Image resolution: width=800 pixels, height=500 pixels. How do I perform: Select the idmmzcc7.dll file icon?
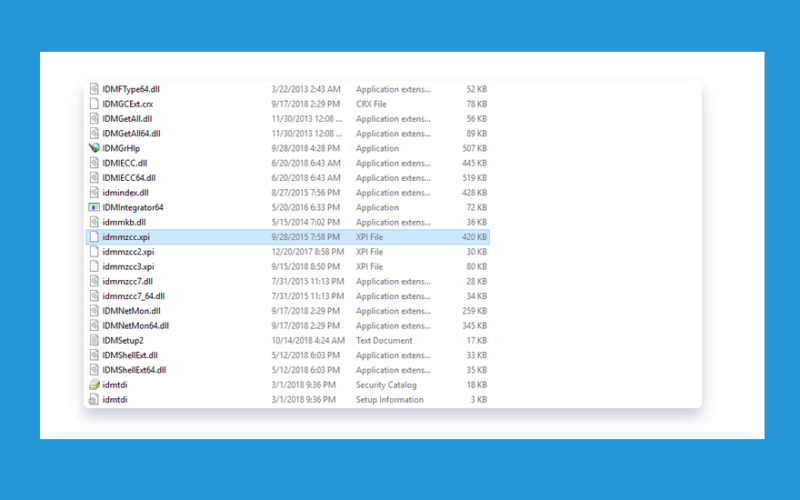pos(94,281)
